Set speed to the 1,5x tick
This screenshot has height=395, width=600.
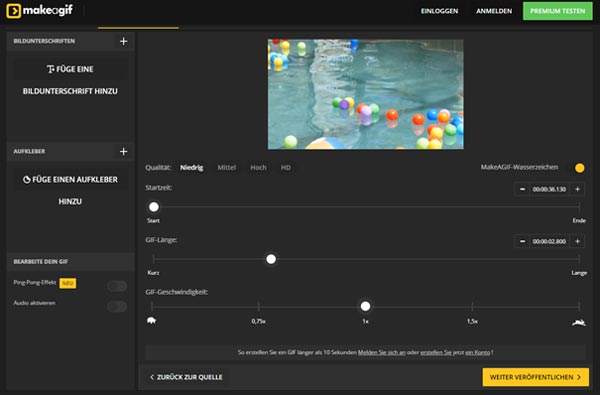coord(472,307)
